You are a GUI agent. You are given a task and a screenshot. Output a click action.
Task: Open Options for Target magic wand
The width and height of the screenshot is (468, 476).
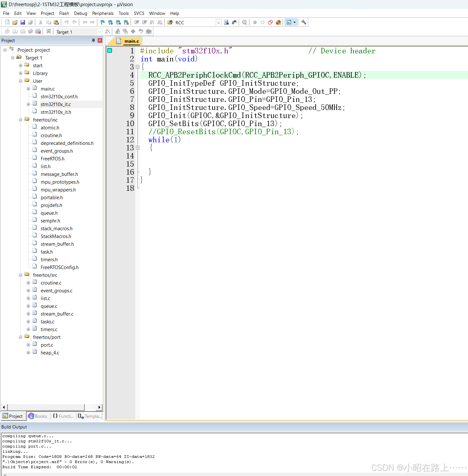pyautogui.click(x=108, y=31)
